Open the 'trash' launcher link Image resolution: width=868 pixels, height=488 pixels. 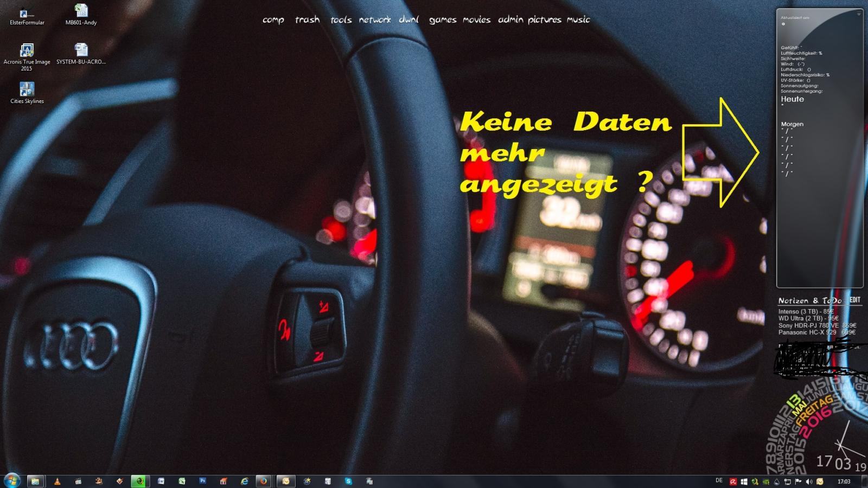point(307,20)
